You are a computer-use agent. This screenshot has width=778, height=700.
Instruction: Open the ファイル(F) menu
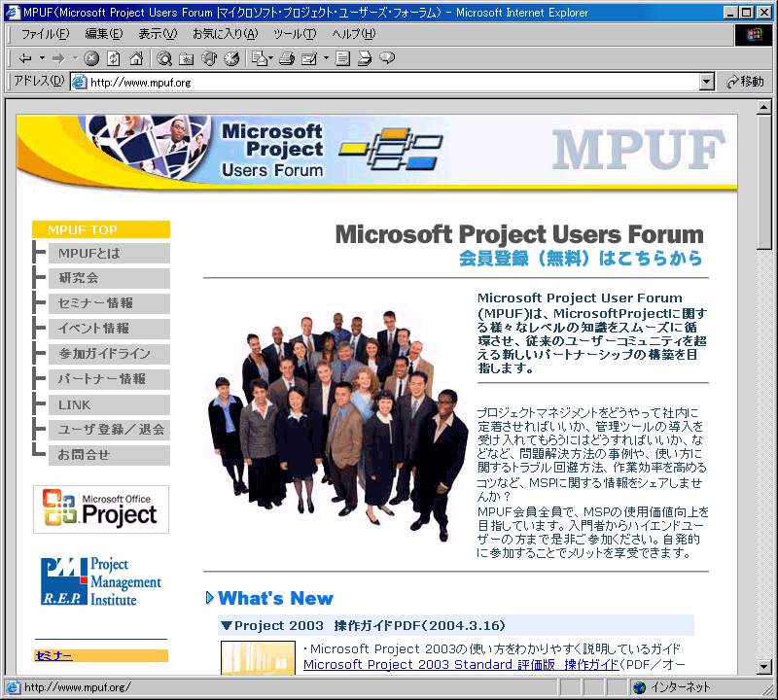coord(45,34)
